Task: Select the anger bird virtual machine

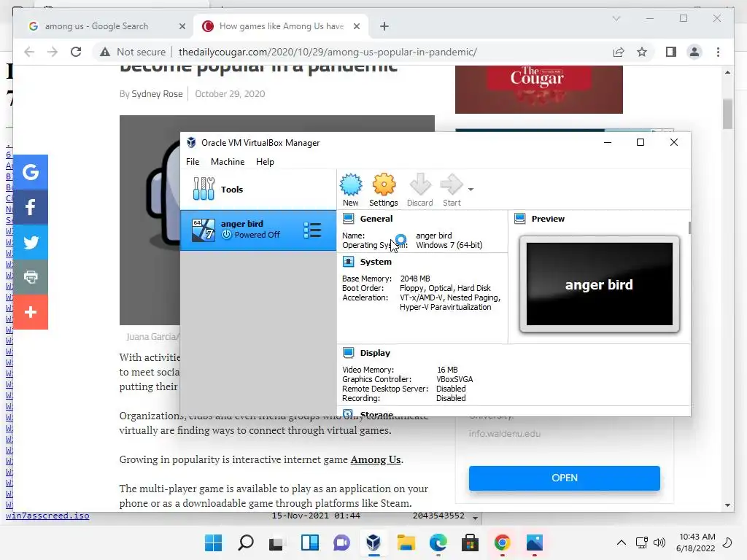Action: pos(258,230)
